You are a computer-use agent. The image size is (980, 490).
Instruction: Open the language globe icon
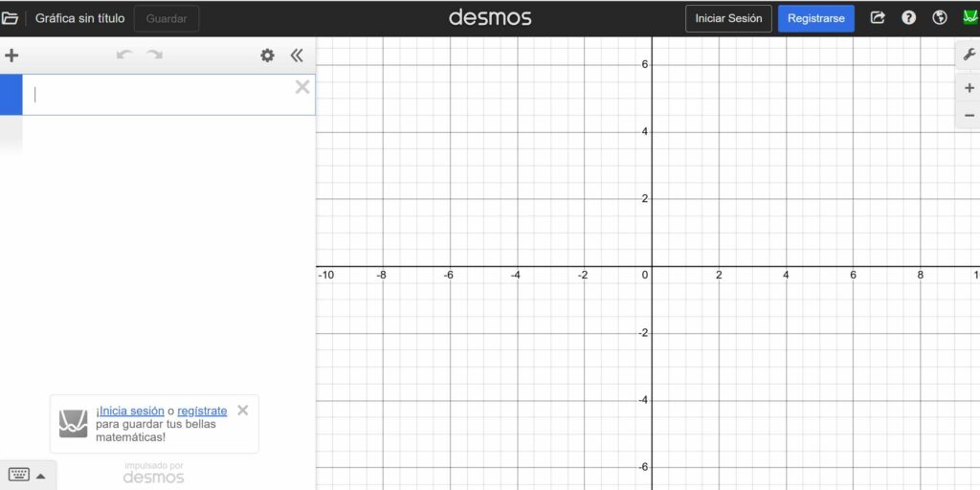[x=940, y=18]
